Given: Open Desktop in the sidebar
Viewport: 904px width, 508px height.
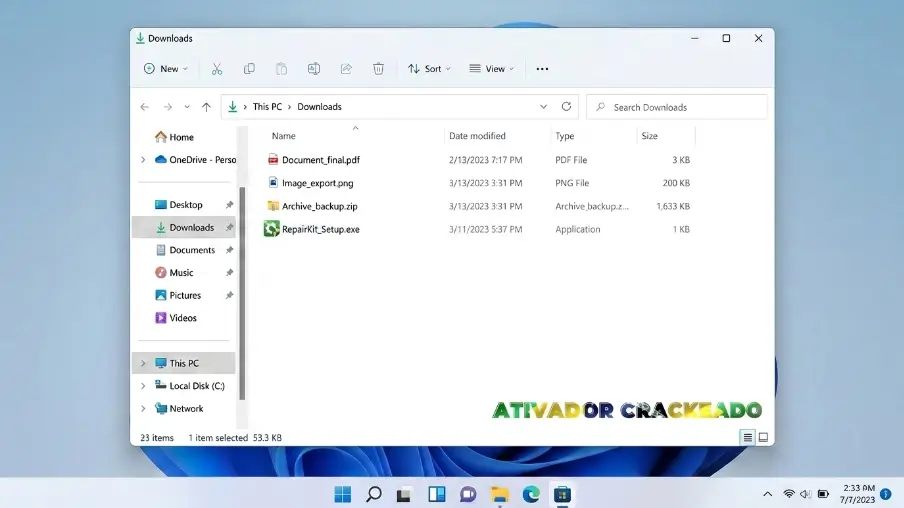Looking at the screenshot, I should [x=179, y=205].
